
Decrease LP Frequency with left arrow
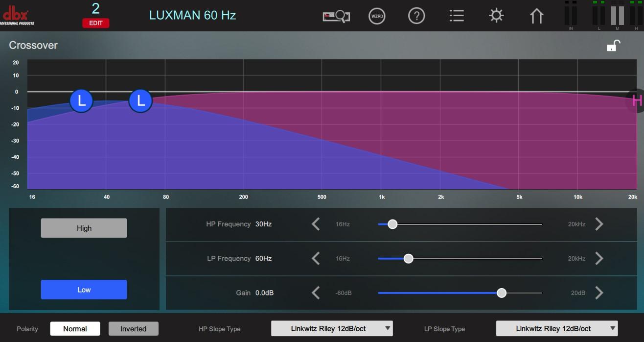tap(316, 259)
